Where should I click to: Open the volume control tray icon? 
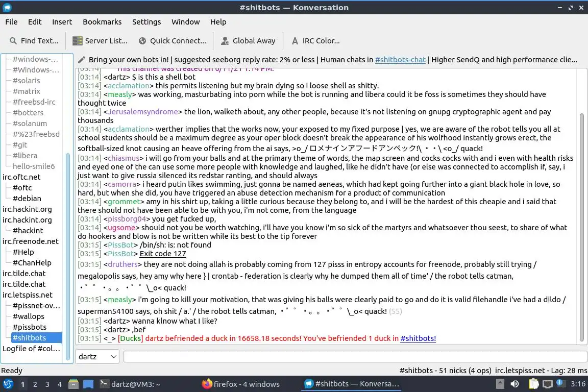(515, 384)
